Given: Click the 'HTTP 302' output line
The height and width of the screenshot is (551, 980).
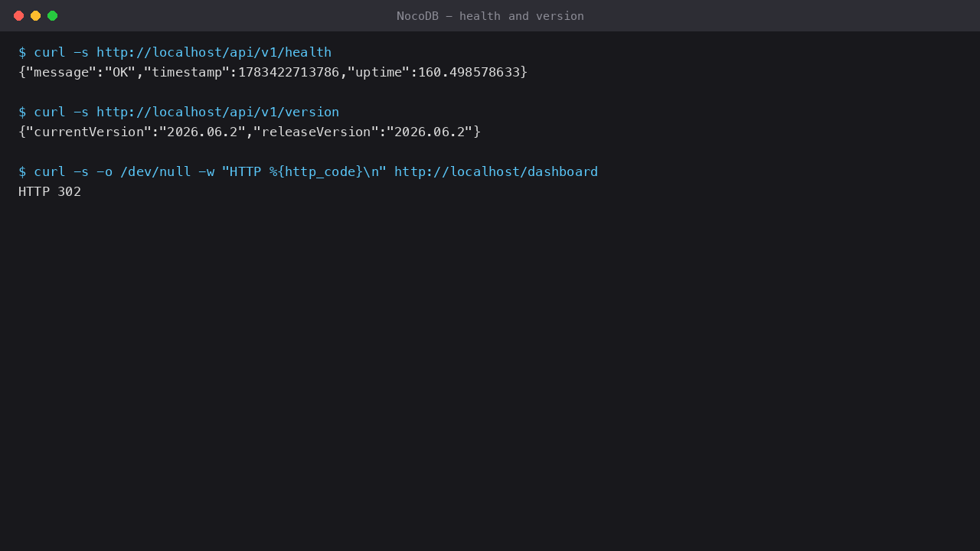Looking at the screenshot, I should tap(50, 191).
